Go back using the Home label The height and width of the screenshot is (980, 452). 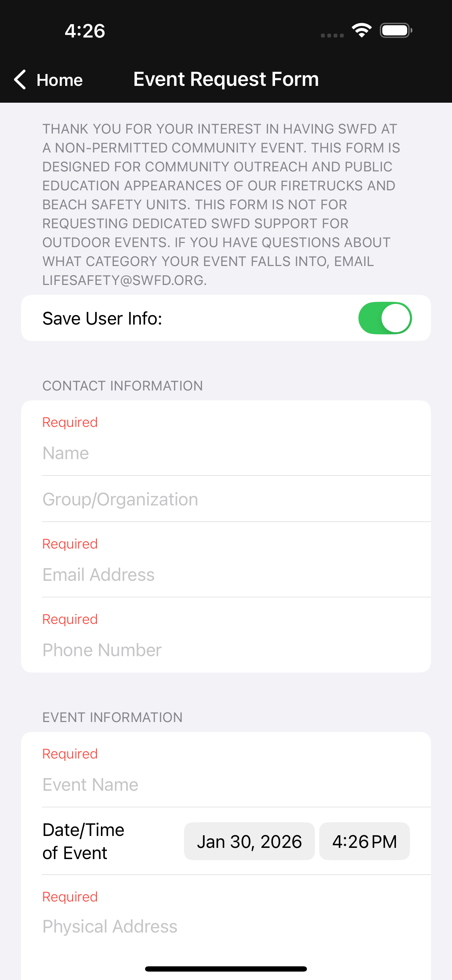point(60,80)
